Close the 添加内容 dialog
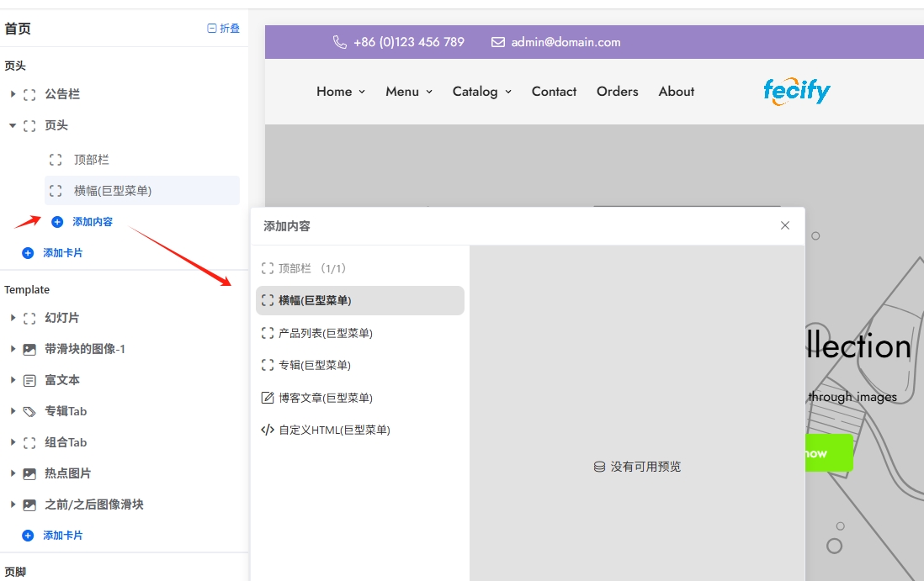This screenshot has height=581, width=924. pyautogui.click(x=785, y=225)
